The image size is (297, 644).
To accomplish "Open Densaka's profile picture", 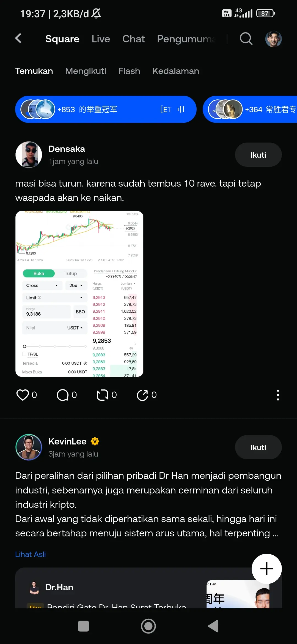I will point(29,155).
